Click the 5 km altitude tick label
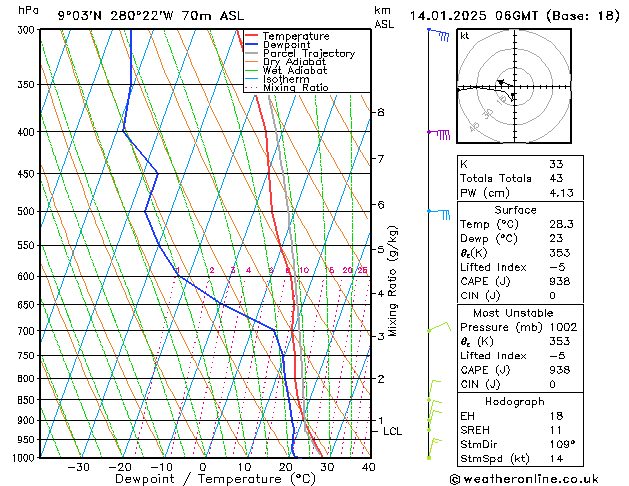The image size is (629, 486). pyautogui.click(x=381, y=249)
